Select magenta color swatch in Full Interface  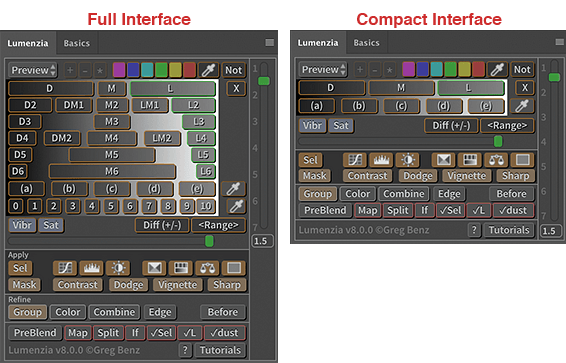pos(119,70)
